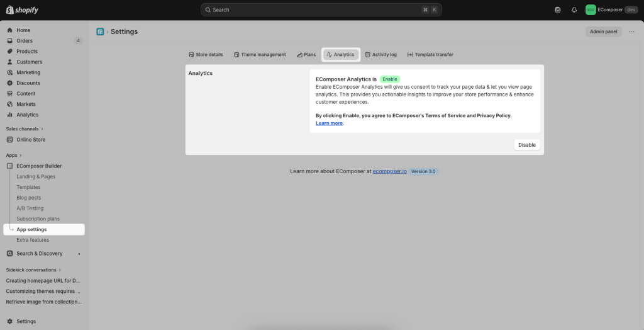Switch to the Activity log tab
644x330 pixels.
380,55
